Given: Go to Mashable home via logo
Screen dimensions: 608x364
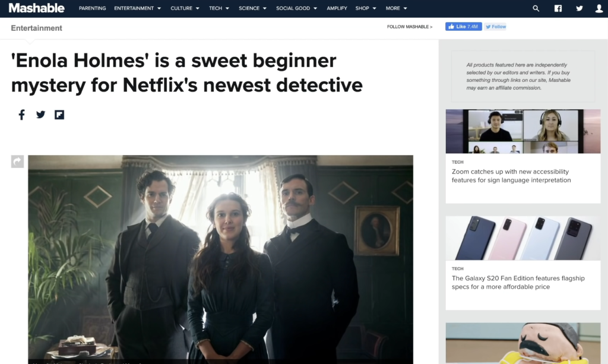Looking at the screenshot, I should click(x=36, y=8).
